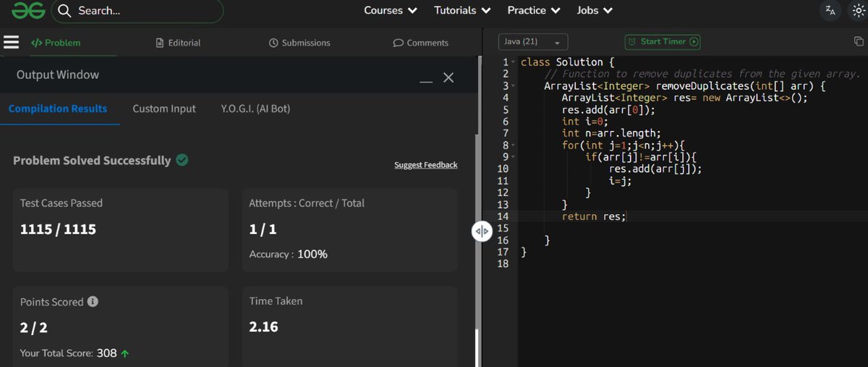Select the Custom Input tab
The height and width of the screenshot is (367, 868).
(x=164, y=109)
